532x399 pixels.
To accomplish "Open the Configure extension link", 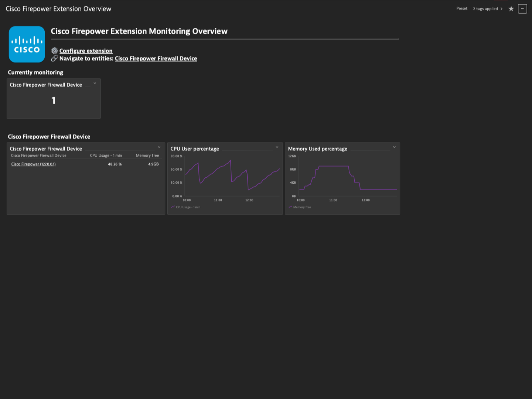I will click(86, 51).
